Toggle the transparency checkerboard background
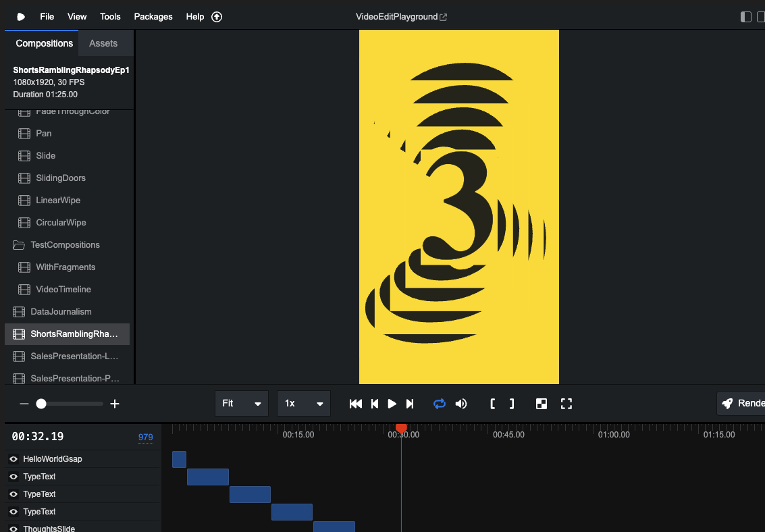 (x=542, y=404)
